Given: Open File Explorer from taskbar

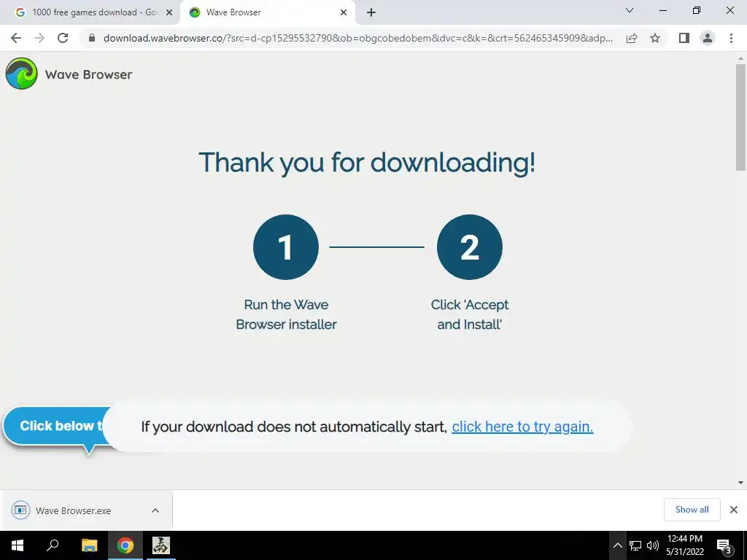Looking at the screenshot, I should point(89,545).
